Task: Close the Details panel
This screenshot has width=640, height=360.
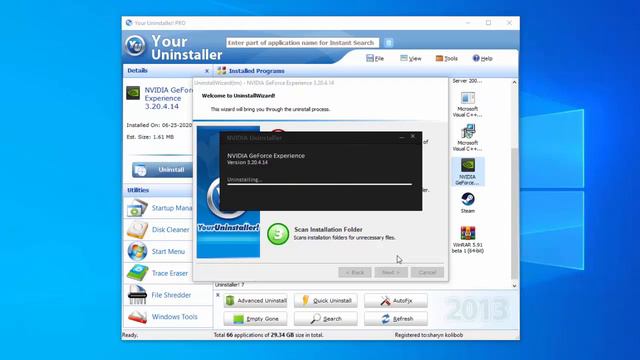Action: [207, 71]
